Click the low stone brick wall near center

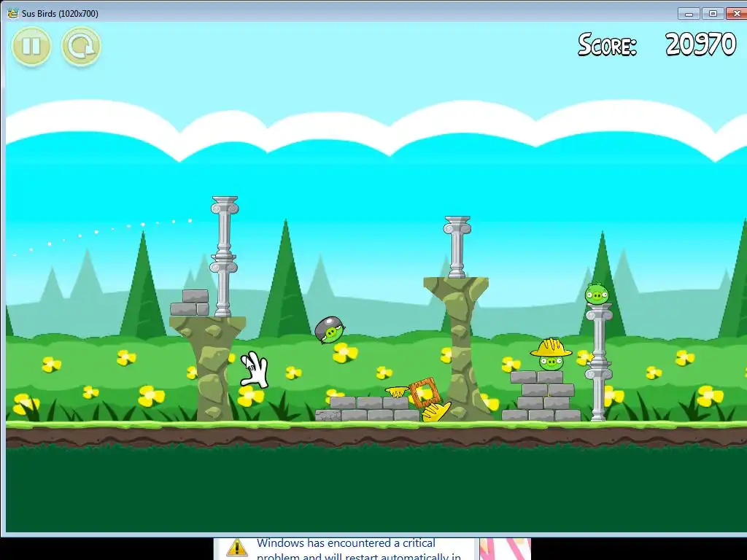pos(368,409)
